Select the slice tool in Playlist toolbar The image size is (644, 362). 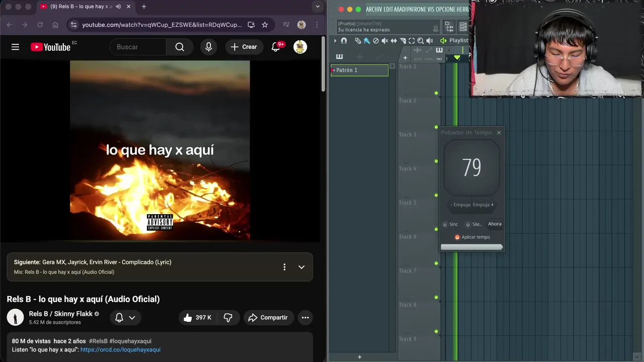[x=403, y=41]
